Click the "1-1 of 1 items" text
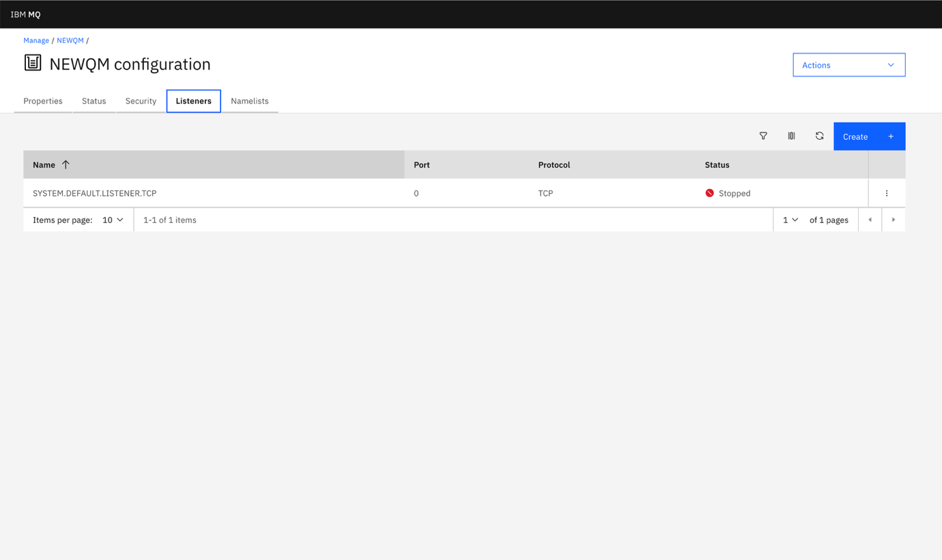Image resolution: width=942 pixels, height=560 pixels. [170, 220]
